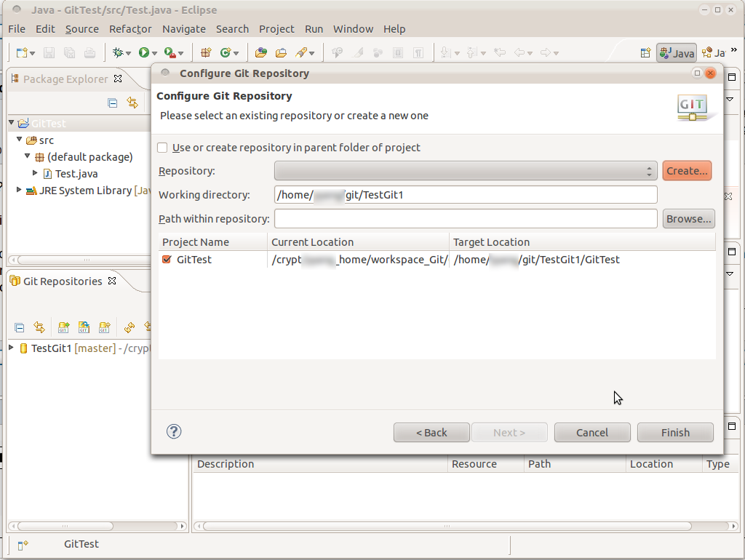
Task: Click the Create new Git repository icon
Action: point(105,327)
